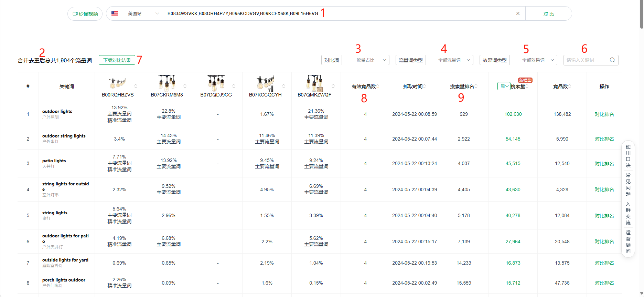Open the 对比项 流量占比 dropdown

point(366,60)
